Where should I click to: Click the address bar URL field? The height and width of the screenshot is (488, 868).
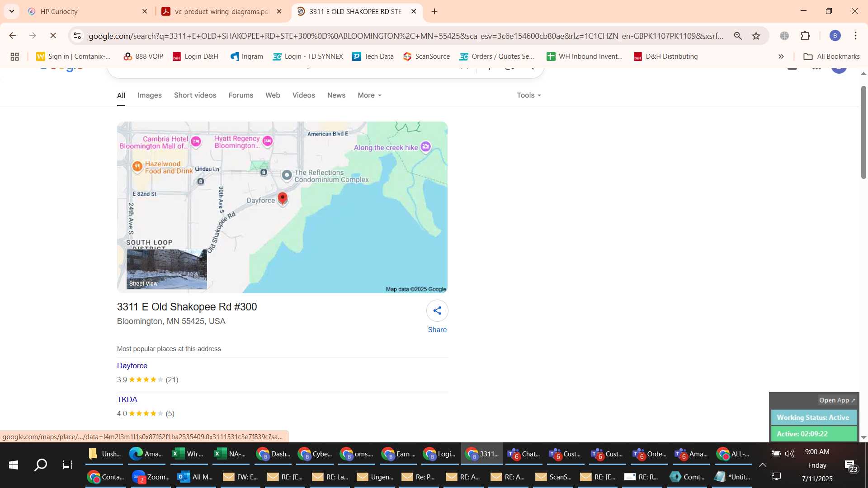[405, 36]
